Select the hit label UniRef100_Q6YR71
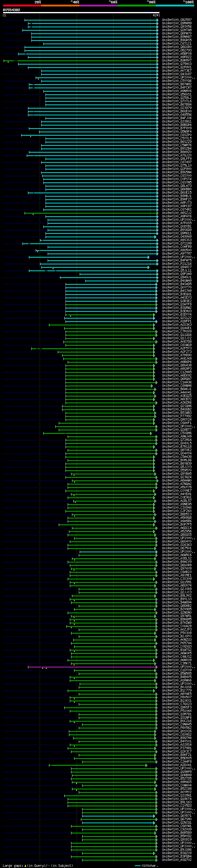Screen dimensions: 197x868 (177, 816)
